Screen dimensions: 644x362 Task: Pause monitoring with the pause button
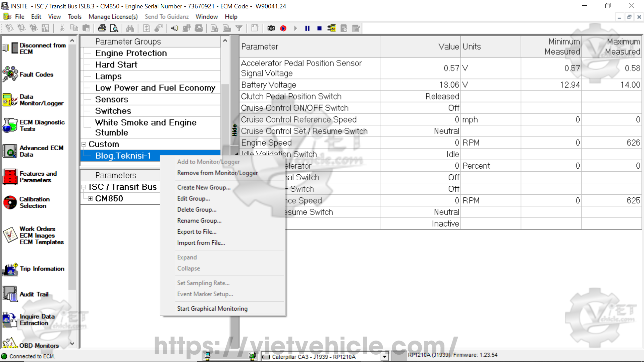[307, 28]
